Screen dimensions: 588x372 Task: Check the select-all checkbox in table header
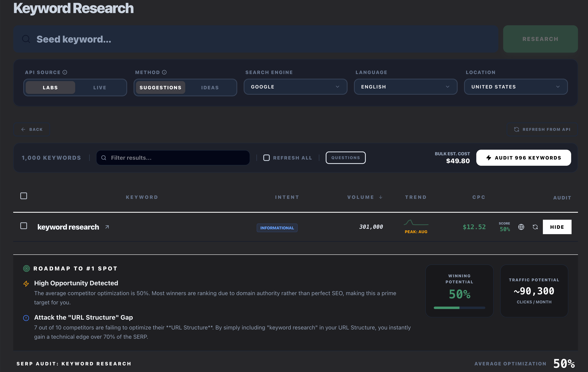[x=24, y=196]
